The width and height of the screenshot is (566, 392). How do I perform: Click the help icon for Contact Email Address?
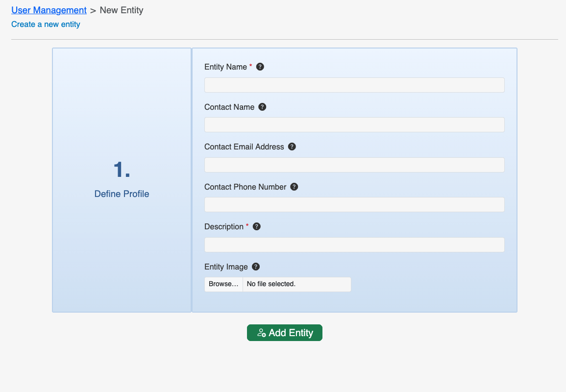coord(292,147)
